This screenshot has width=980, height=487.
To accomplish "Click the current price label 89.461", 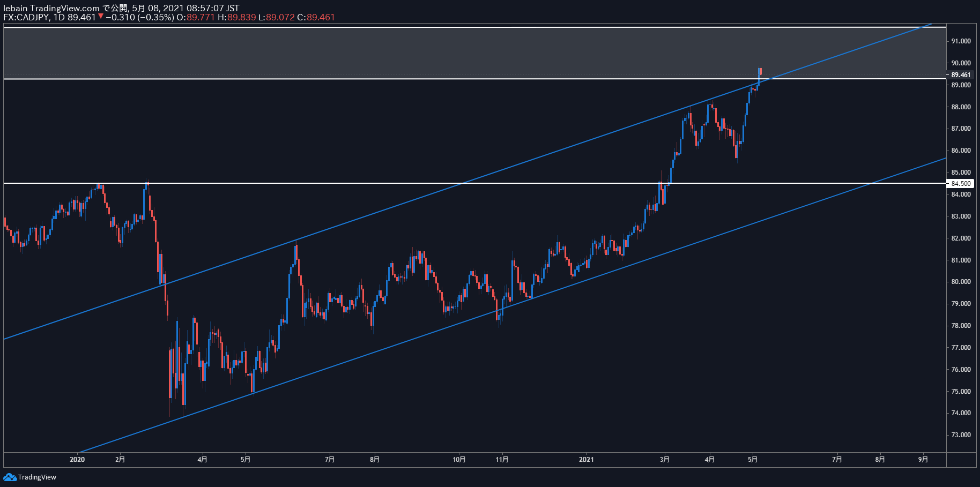I will pos(961,75).
